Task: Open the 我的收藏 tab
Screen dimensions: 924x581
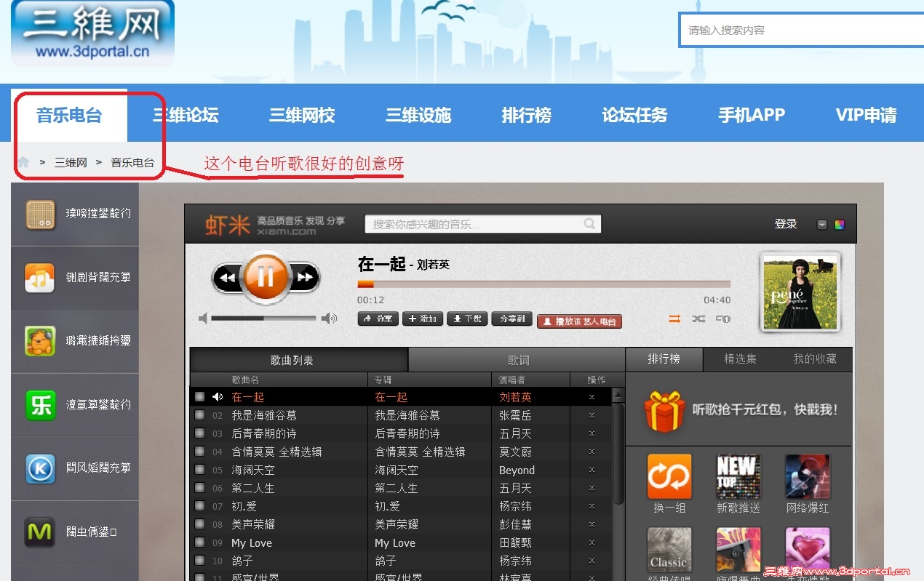Action: (x=815, y=359)
